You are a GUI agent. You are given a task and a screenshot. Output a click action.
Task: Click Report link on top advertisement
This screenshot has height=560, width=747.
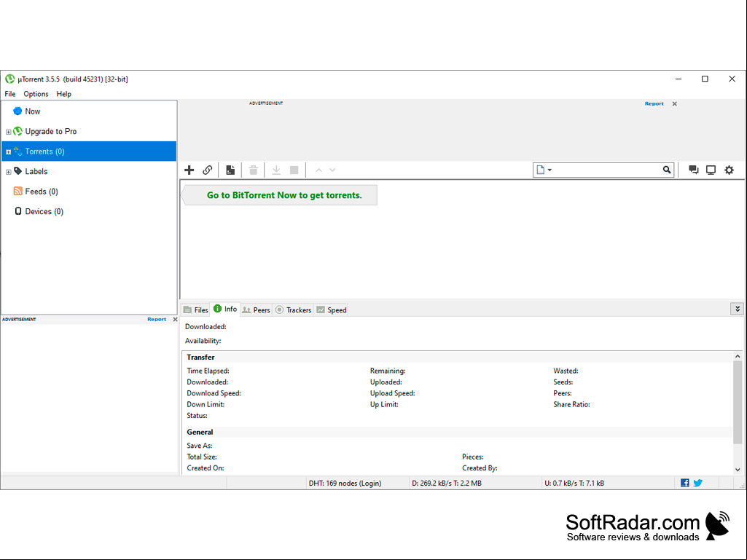(654, 104)
